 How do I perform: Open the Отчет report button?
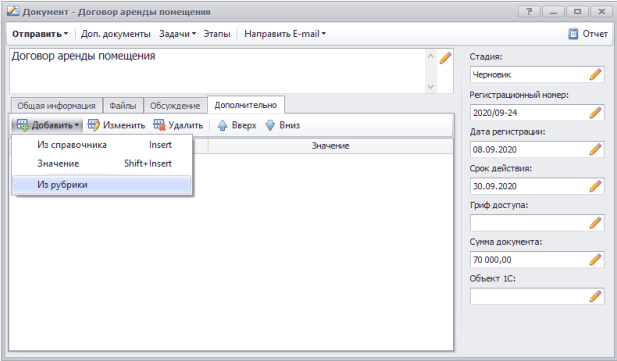[588, 34]
